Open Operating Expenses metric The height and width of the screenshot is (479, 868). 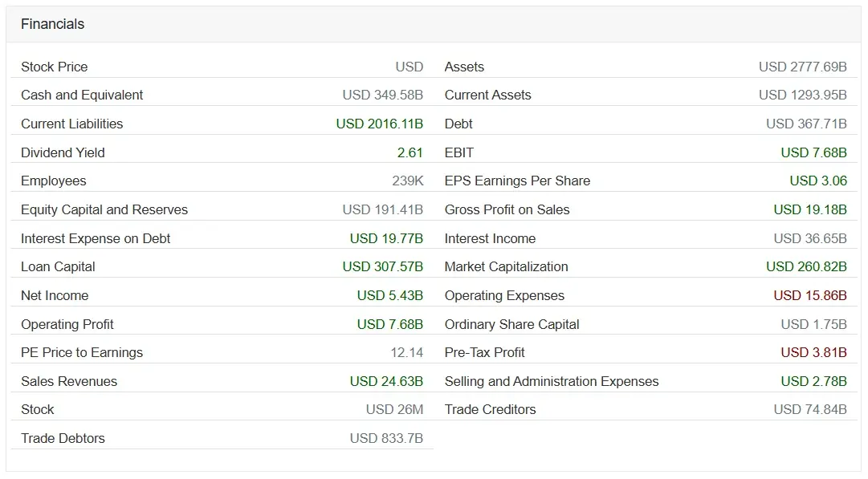pyautogui.click(x=505, y=295)
